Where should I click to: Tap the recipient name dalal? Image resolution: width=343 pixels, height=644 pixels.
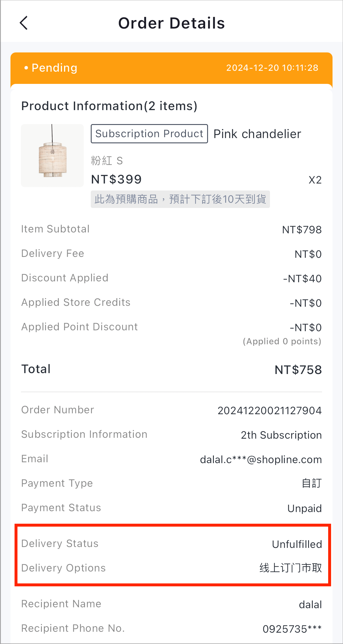(310, 605)
